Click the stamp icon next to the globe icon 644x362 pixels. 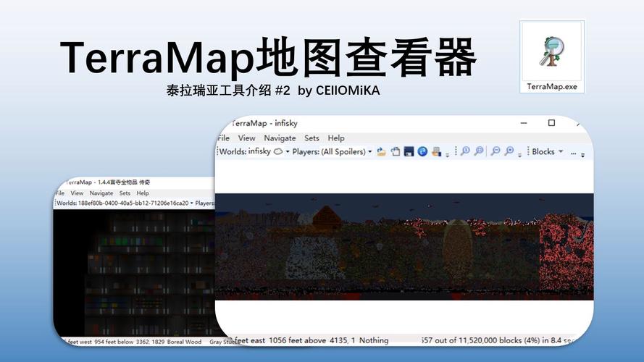pyautogui.click(x=436, y=152)
